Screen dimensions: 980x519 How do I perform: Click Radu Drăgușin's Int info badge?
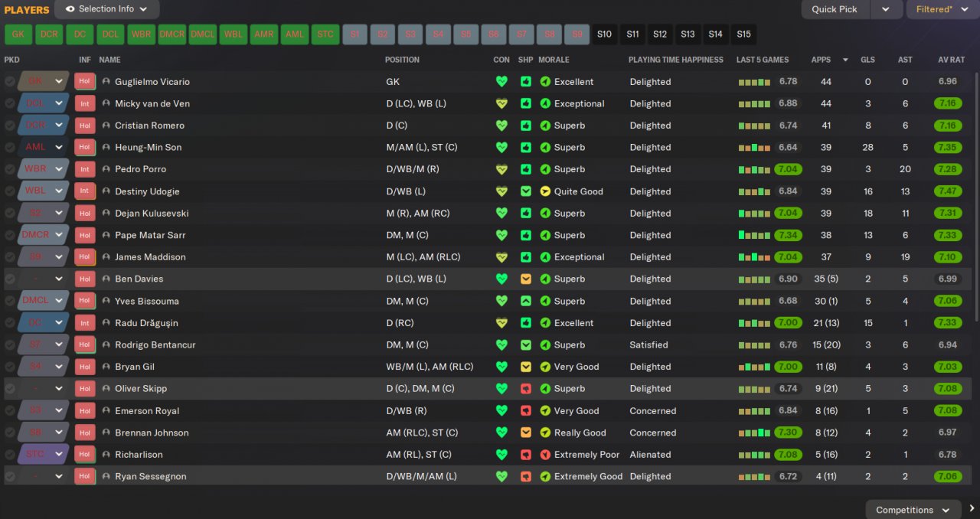click(85, 323)
